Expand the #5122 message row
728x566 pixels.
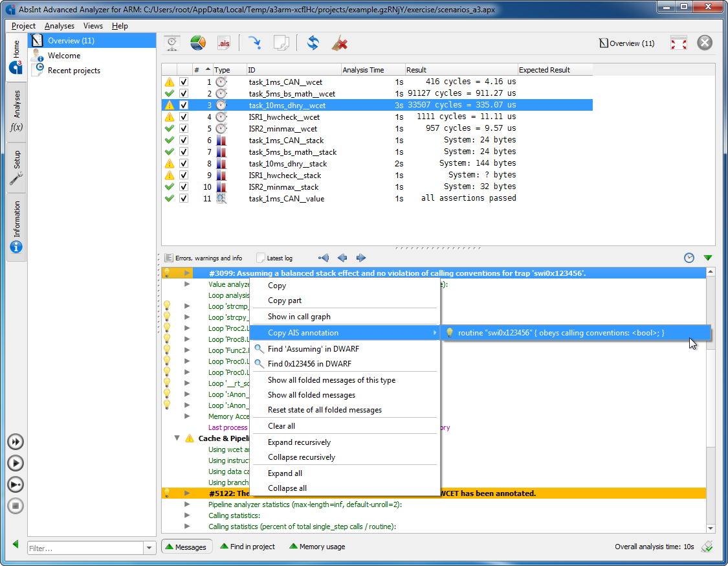click(x=187, y=493)
